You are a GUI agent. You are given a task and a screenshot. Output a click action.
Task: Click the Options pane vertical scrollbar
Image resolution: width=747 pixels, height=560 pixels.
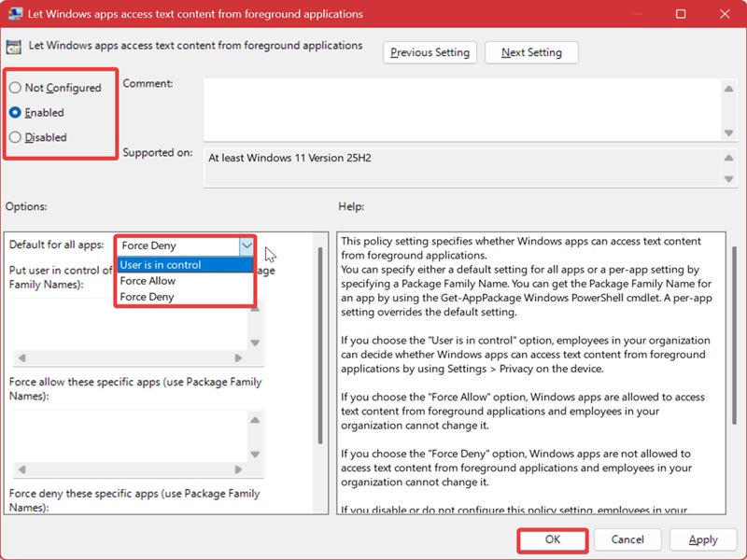pos(320,345)
